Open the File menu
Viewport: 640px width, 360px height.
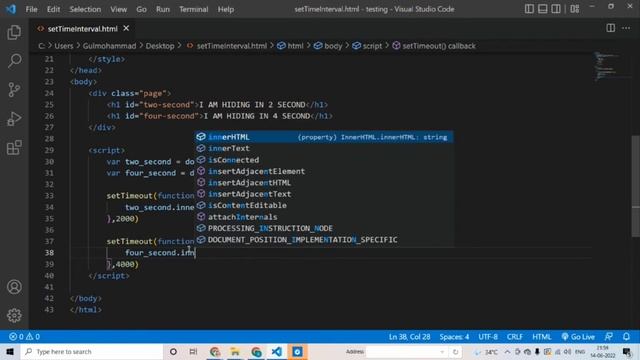pos(31,9)
